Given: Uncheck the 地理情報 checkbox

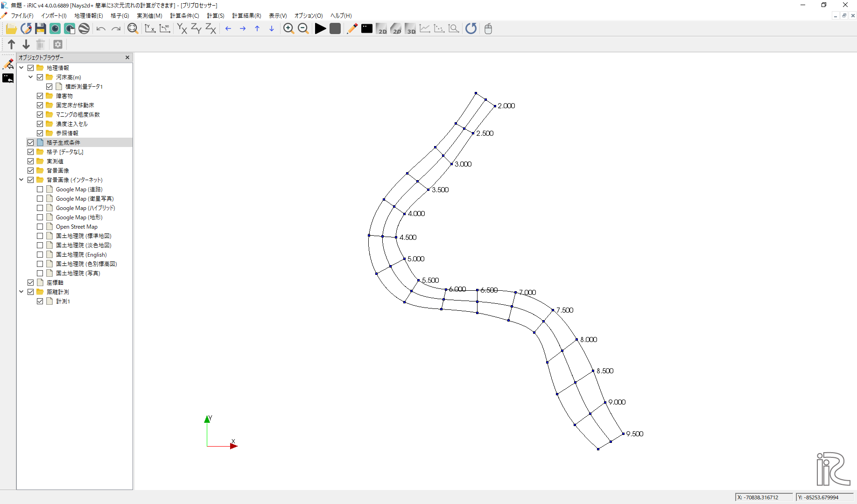Looking at the screenshot, I should (31, 68).
